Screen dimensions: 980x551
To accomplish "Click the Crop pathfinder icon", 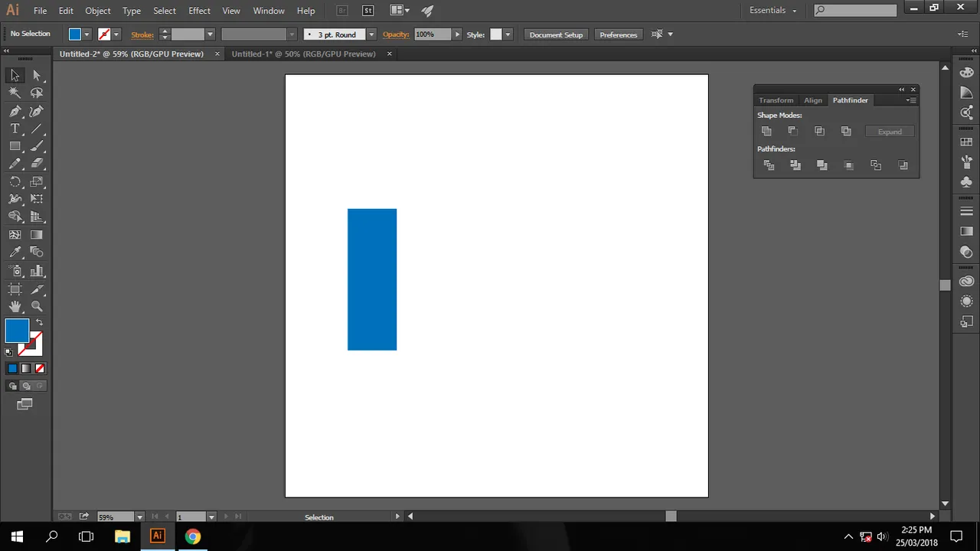I will pos(848,165).
